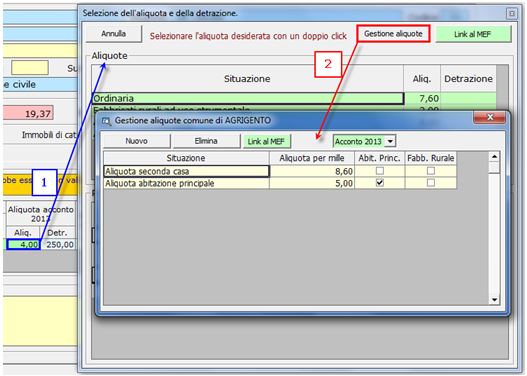The width and height of the screenshot is (527, 376).
Task: Click the Elimina button
Action: click(x=206, y=141)
